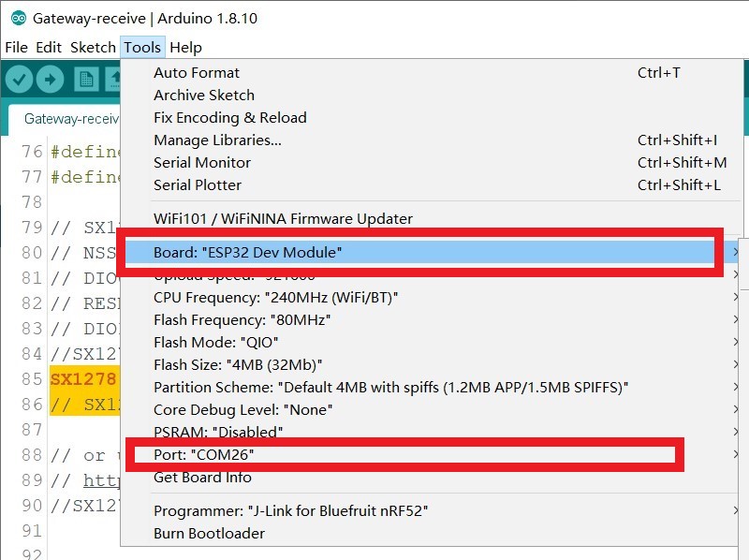Select Archive Sketch
The width and height of the screenshot is (749, 560).
click(x=429, y=96)
